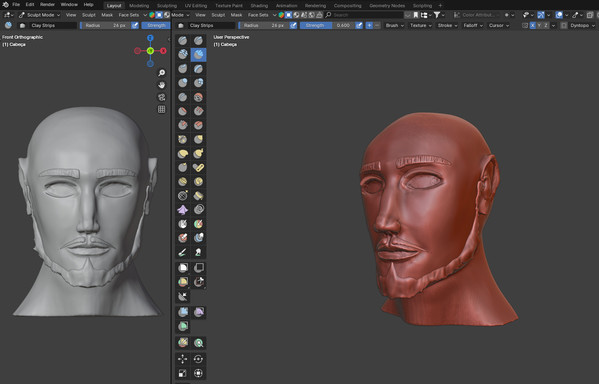Viewport: 599px width, 384px height.
Task: Expand the Falloff dropdown
Action: coord(473,26)
